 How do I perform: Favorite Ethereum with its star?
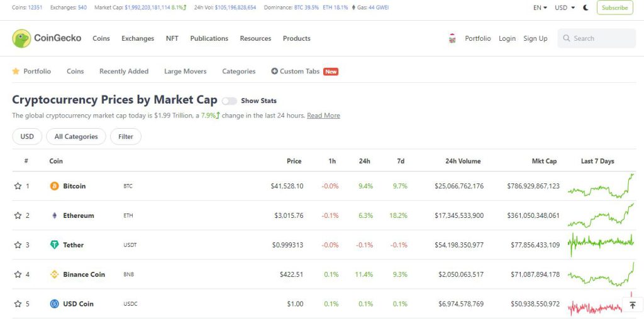18,215
